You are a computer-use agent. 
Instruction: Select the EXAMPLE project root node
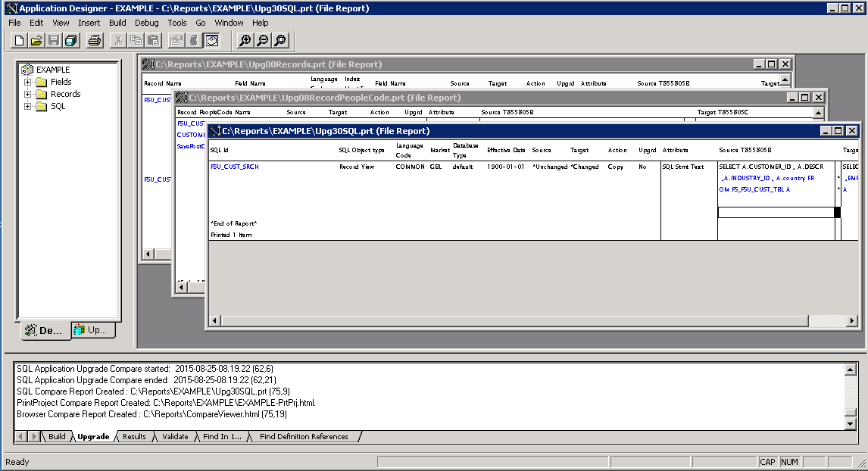[53, 70]
